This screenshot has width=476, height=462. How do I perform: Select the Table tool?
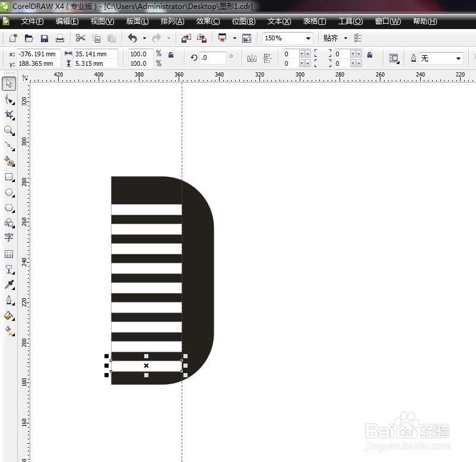click(x=9, y=254)
